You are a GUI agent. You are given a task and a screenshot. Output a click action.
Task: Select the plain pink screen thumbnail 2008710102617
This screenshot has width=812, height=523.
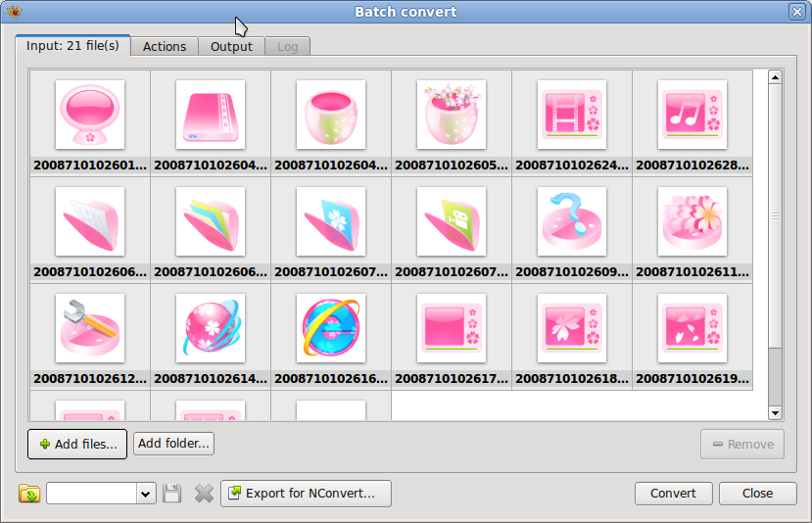coord(452,328)
